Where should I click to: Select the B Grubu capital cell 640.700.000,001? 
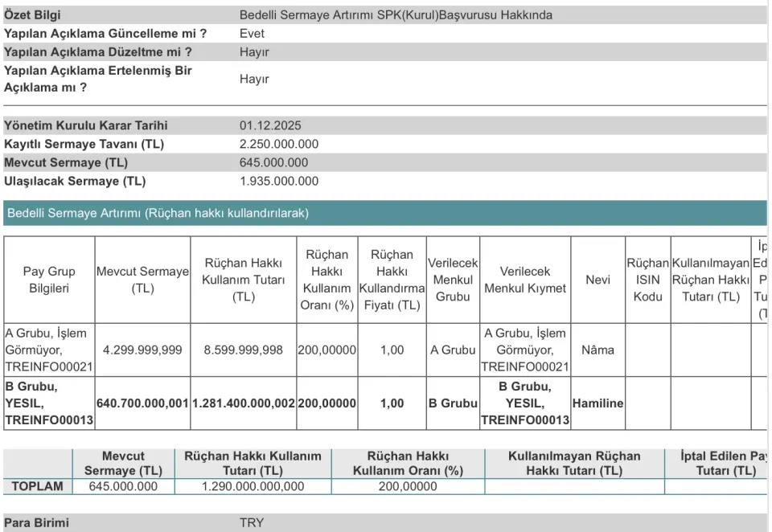click(142, 403)
